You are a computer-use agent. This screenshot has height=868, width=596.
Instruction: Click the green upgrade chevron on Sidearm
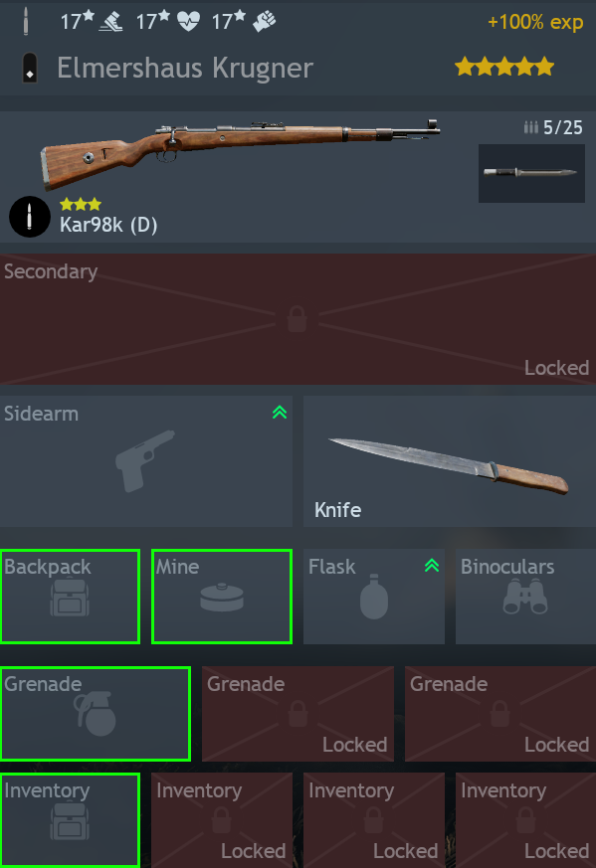click(x=280, y=412)
